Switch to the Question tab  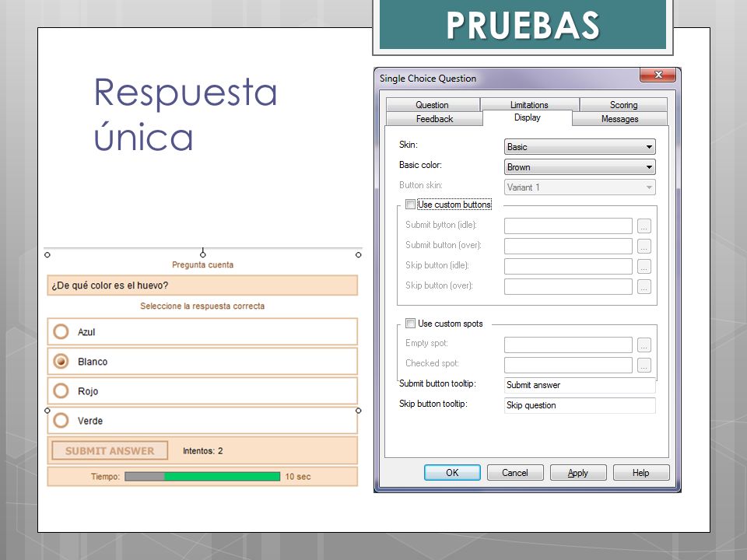pos(432,105)
